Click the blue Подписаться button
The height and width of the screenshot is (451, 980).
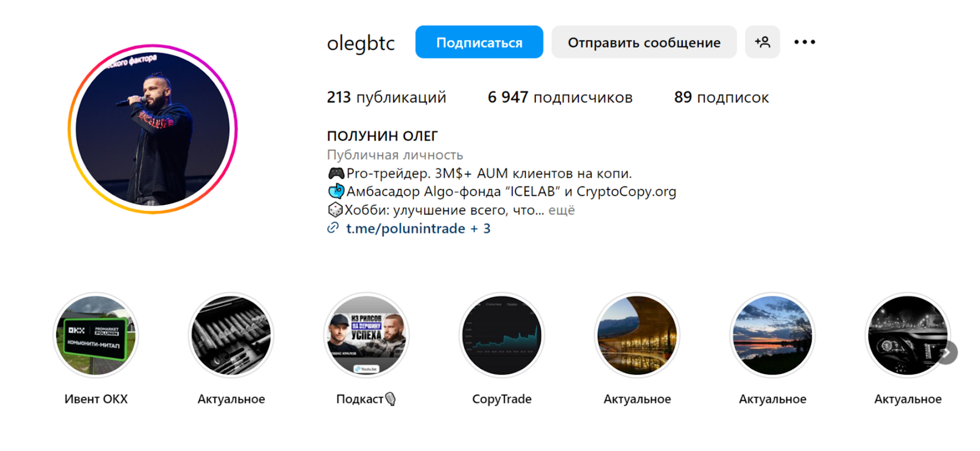pyautogui.click(x=479, y=42)
